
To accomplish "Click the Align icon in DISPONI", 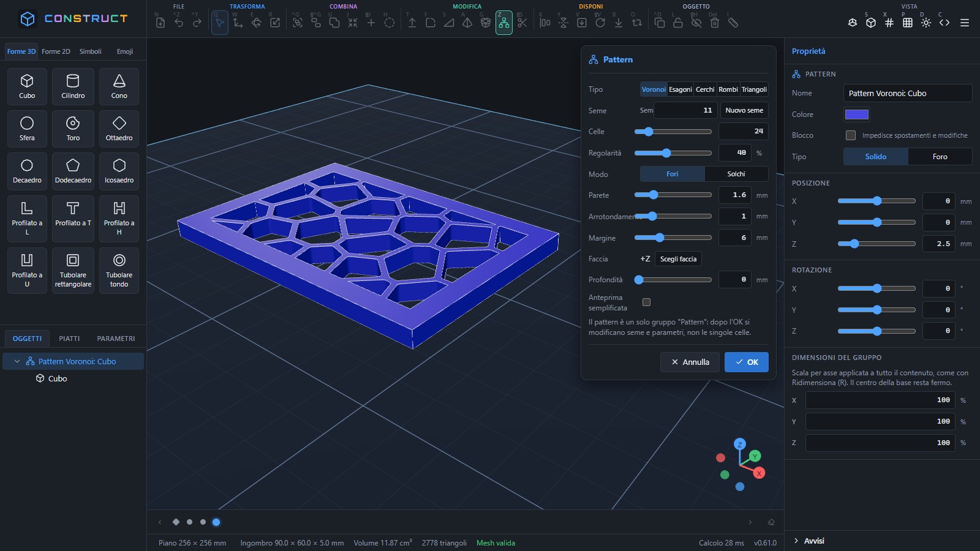I will click(545, 23).
